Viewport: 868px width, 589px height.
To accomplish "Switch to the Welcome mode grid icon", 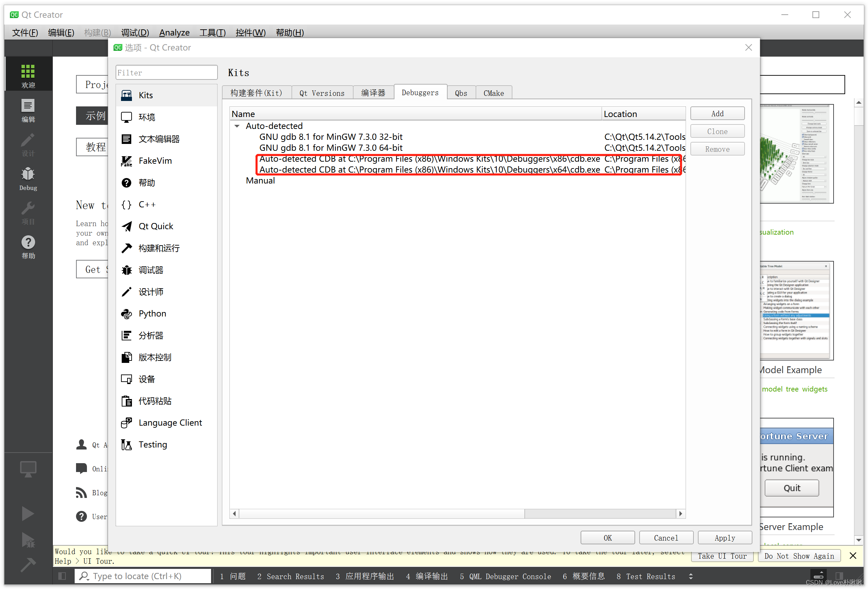I will tap(28, 71).
